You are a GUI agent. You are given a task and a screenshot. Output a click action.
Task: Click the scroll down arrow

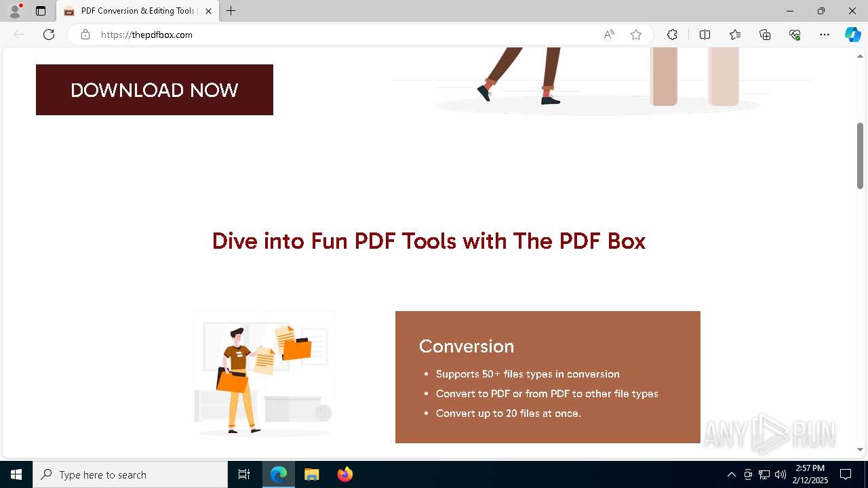(860, 449)
